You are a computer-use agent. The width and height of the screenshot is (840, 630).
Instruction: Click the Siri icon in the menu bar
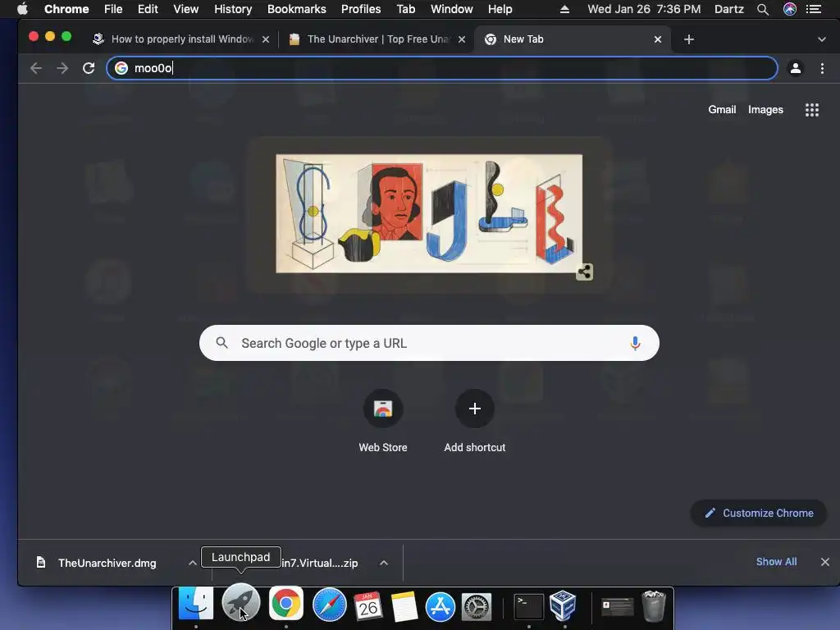tap(790, 9)
